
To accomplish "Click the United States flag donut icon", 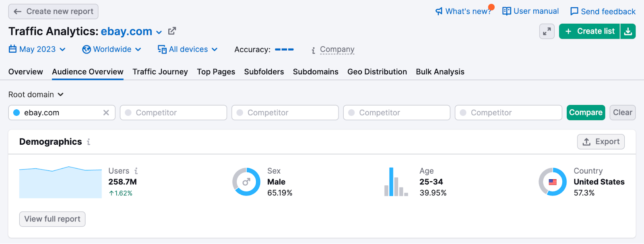I will (553, 182).
